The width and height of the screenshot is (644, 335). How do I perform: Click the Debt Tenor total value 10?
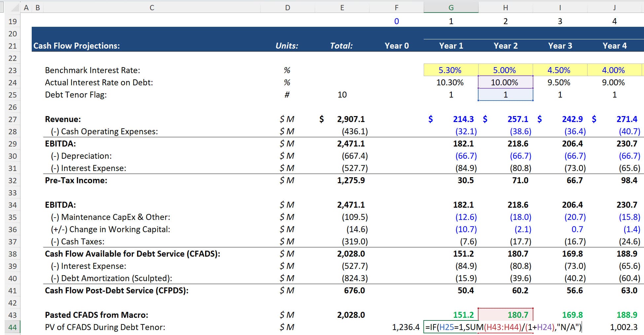point(342,95)
